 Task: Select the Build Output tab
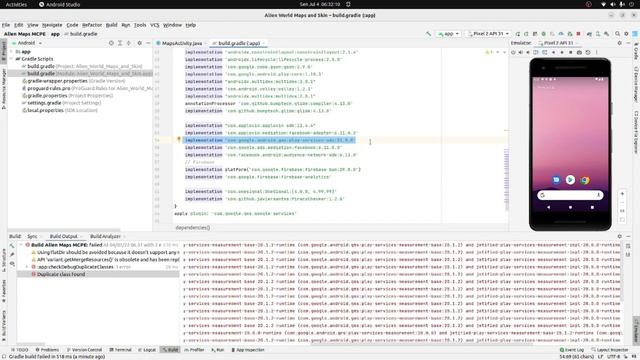pyautogui.click(x=63, y=236)
